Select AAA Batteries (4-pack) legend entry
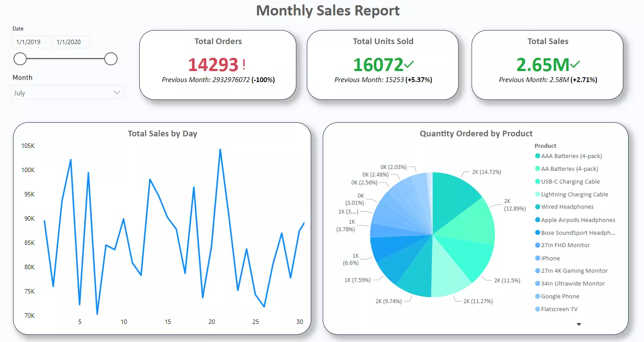Viewport: 644px width, 342px height. point(568,156)
